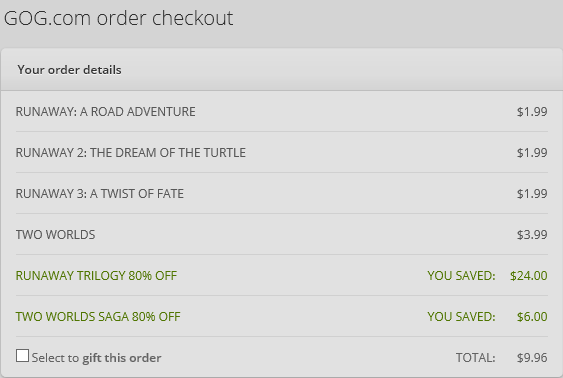The height and width of the screenshot is (378, 563).
Task: Click the $24.00 saved amount
Action: point(529,275)
